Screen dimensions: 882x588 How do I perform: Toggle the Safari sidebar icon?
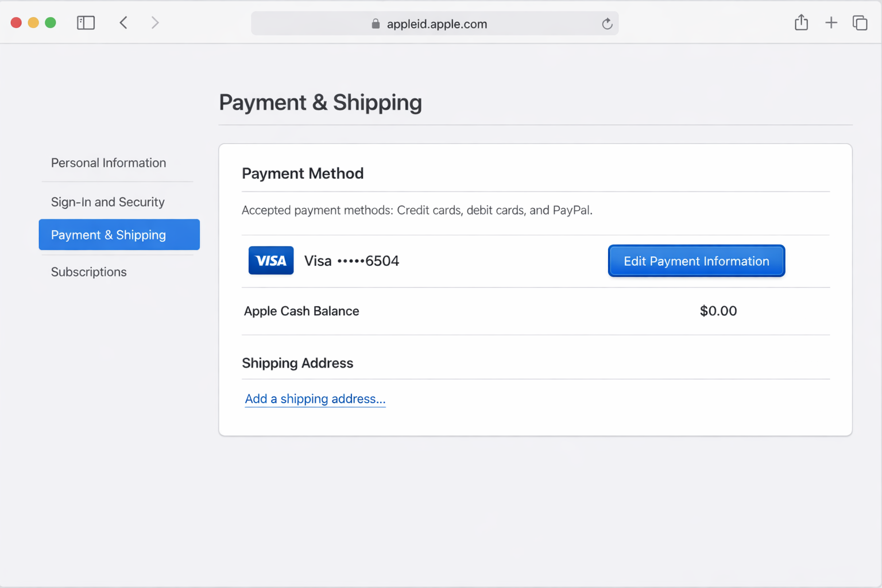(x=86, y=23)
